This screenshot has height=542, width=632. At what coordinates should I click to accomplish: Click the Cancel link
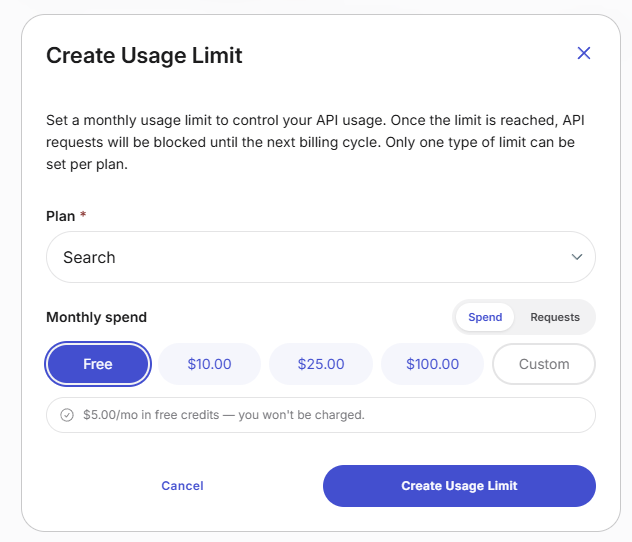182,486
